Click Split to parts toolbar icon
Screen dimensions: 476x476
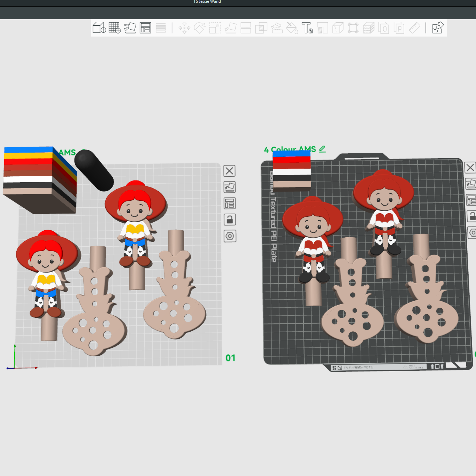click(x=399, y=28)
